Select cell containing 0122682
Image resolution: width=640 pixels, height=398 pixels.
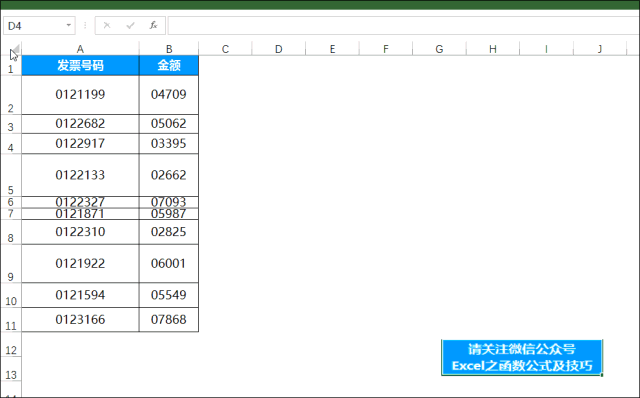[80, 124]
